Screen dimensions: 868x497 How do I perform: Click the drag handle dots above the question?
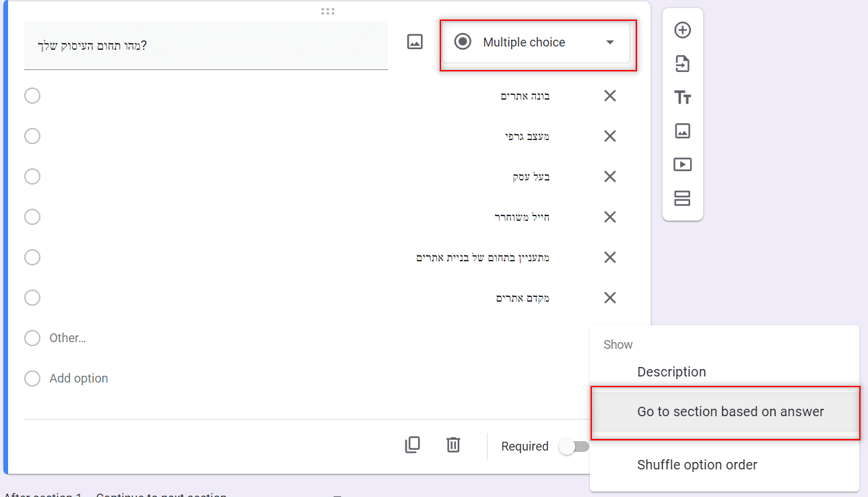pos(328,11)
